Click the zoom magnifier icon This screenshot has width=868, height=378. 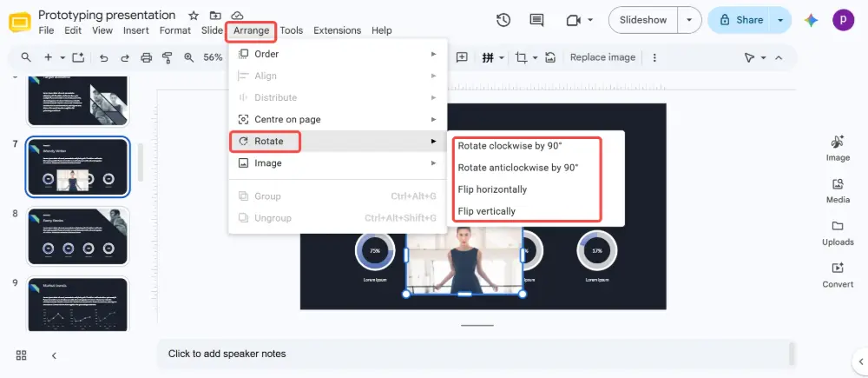point(188,57)
